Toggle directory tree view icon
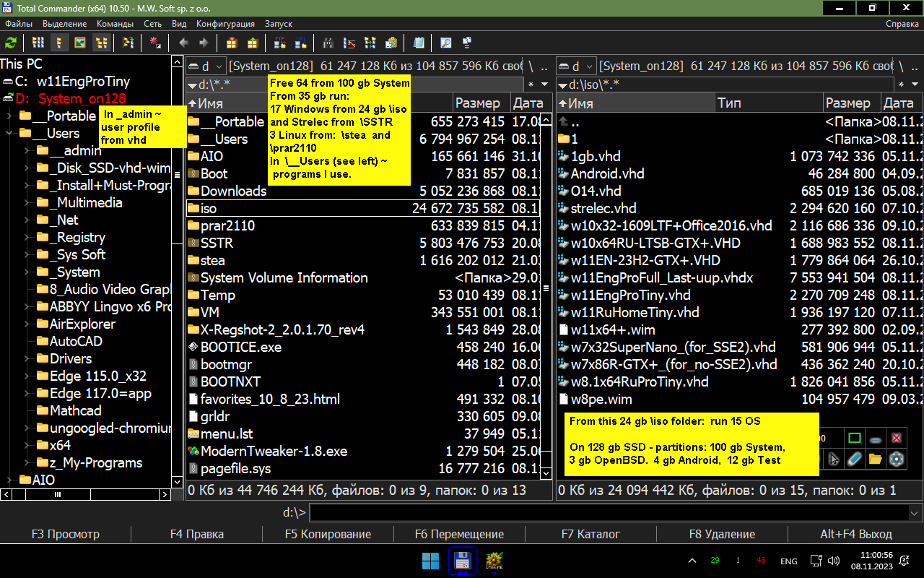This screenshot has height=578, width=924. click(x=101, y=43)
